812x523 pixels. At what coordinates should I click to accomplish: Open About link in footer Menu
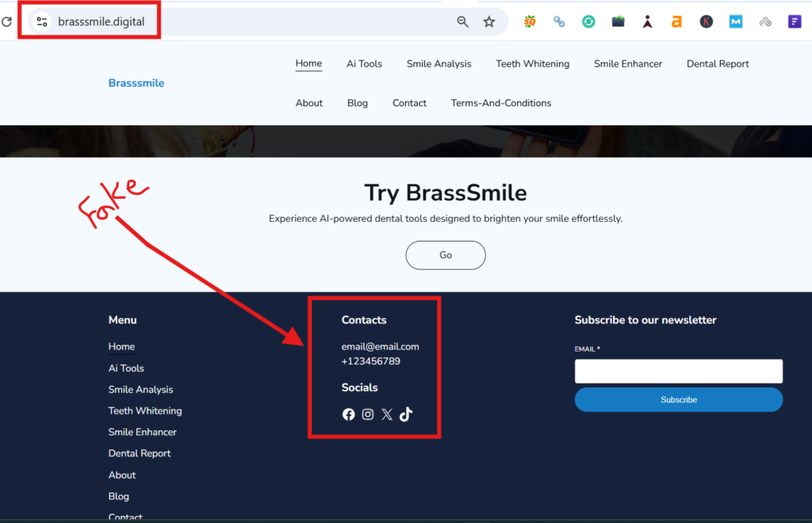click(122, 475)
